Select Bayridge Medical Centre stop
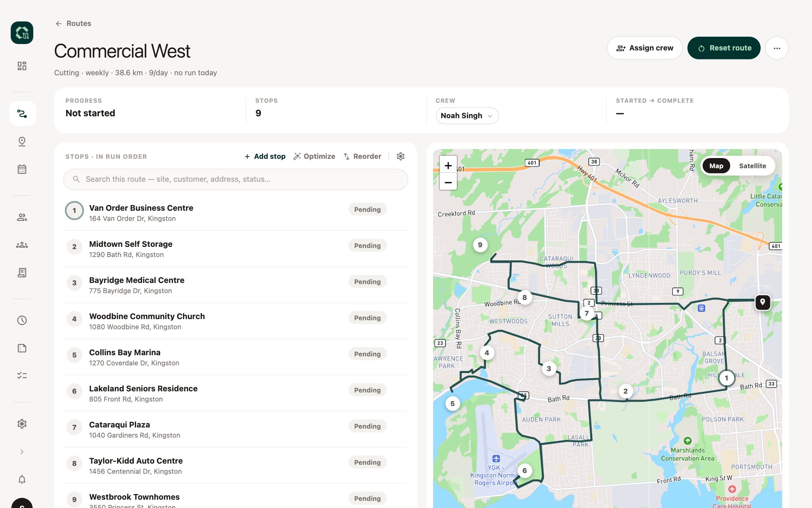 pos(236,285)
